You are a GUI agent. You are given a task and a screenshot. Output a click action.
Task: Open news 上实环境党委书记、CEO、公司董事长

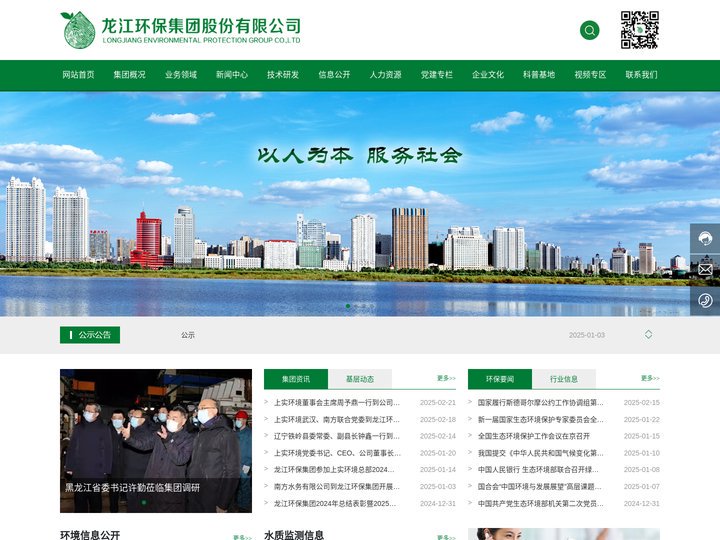(x=337, y=453)
